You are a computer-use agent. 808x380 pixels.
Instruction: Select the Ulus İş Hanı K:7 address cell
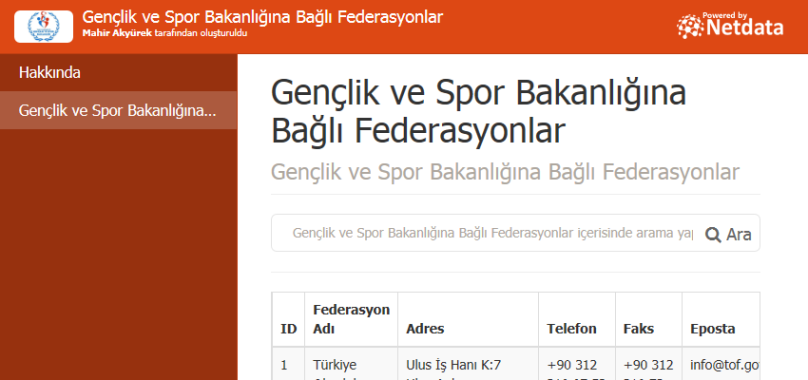tap(468, 364)
